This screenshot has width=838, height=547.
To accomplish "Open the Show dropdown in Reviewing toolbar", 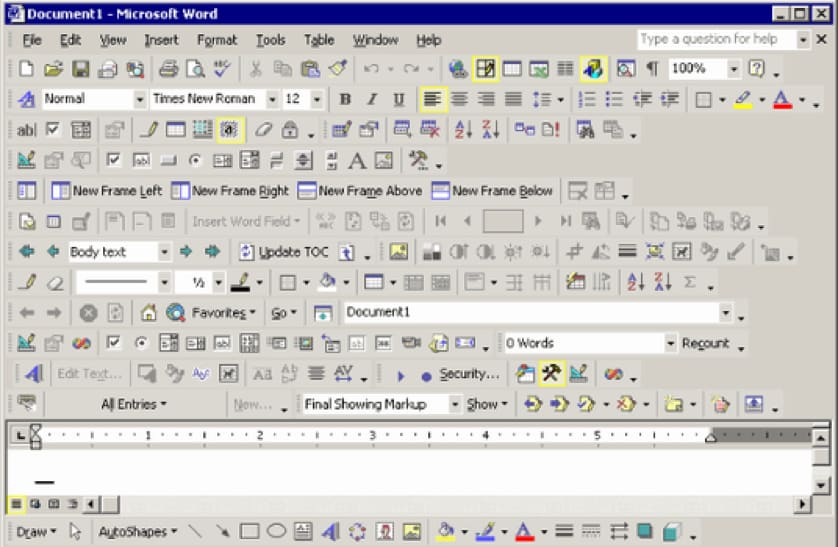I will (487, 404).
